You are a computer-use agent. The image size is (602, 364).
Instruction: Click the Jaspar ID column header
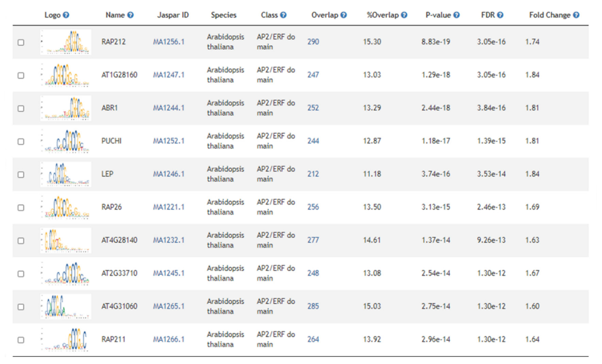pos(173,15)
